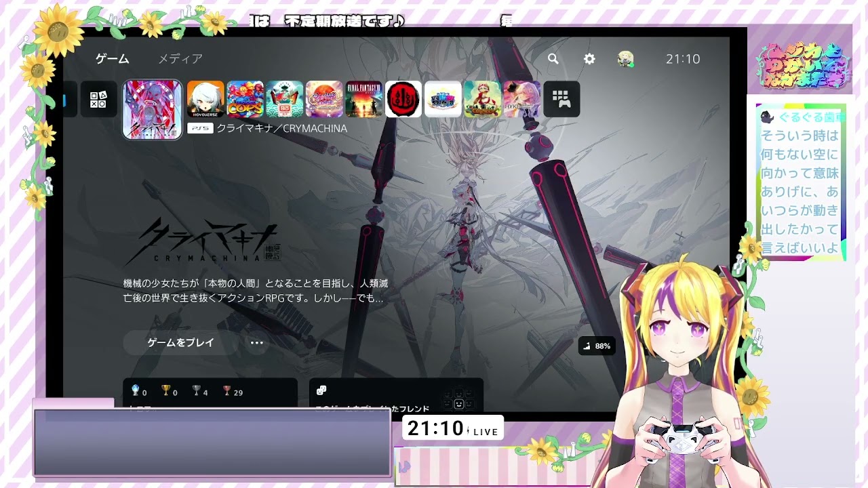This screenshot has height=488, width=868.
Task: Start game with ゲームをプレイ button
Action: [x=181, y=343]
